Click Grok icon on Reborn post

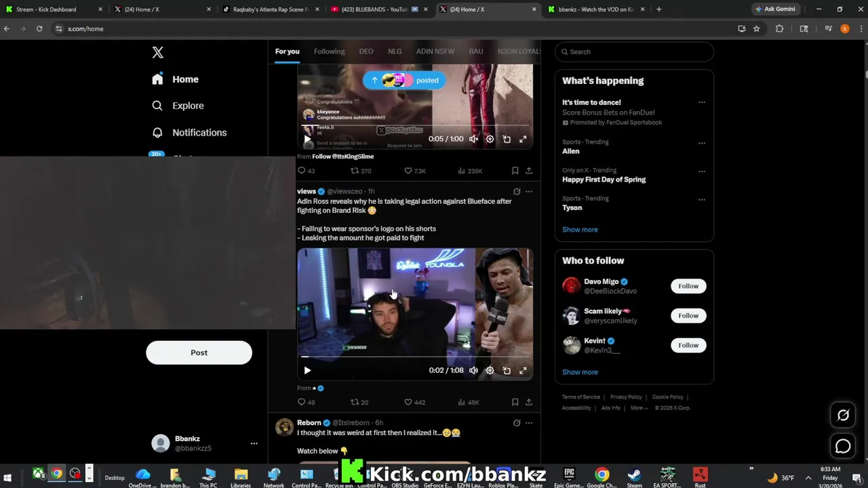pyautogui.click(x=517, y=423)
